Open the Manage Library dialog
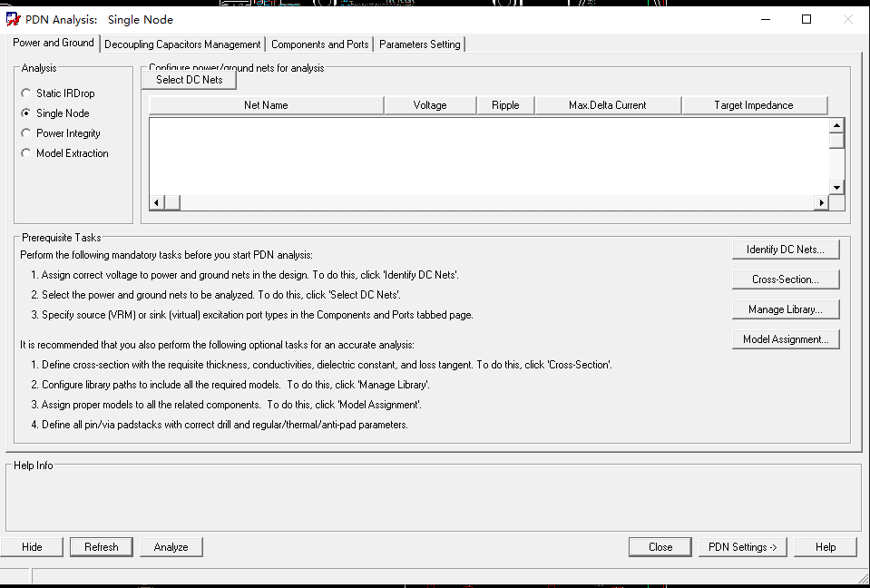 786,309
